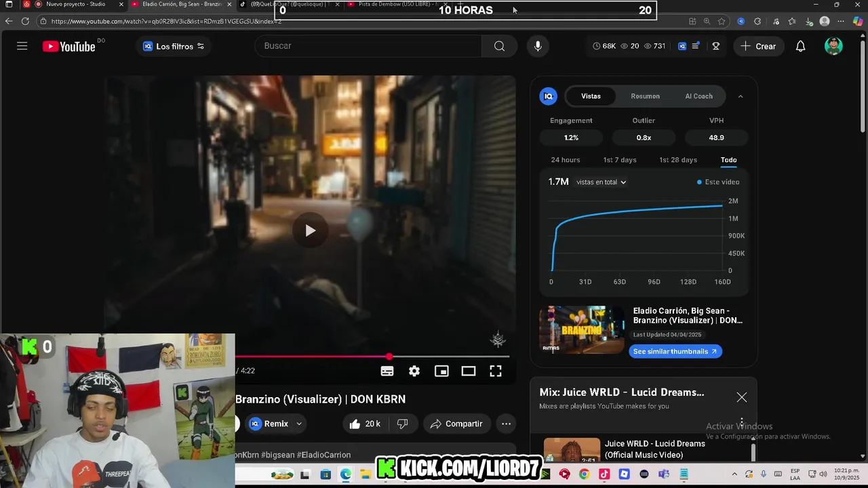Viewport: 868px width, 488px height.
Task: Open the #bigsean hashtag link
Action: click(x=279, y=455)
